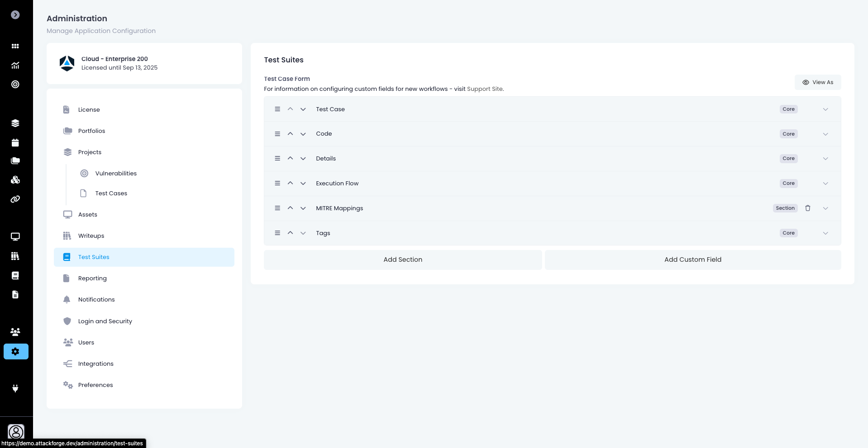Delete the MITRE Mappings section via trash icon
Viewport: 868px width, 448px height.
point(807,208)
